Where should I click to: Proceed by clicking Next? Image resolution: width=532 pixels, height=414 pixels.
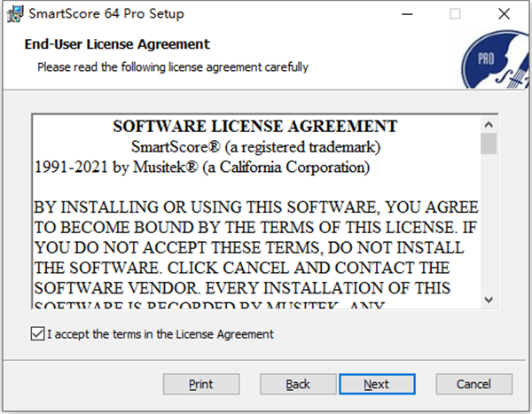[376, 384]
